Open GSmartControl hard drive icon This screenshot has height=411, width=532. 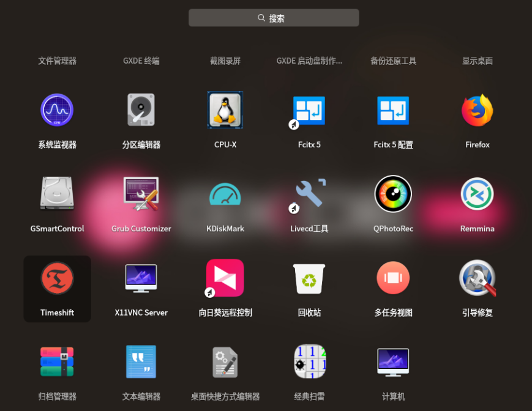click(x=57, y=193)
